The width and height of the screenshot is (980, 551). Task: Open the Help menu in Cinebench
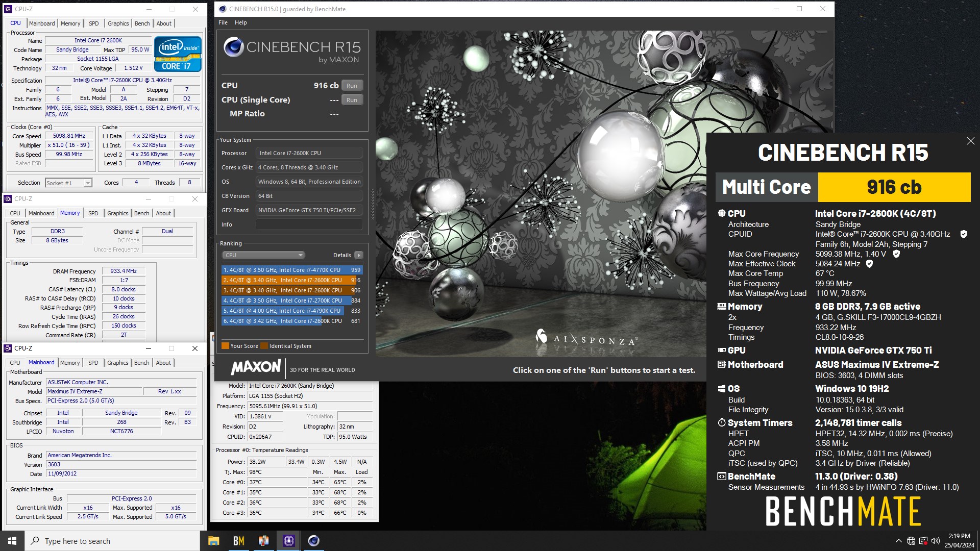click(x=240, y=22)
